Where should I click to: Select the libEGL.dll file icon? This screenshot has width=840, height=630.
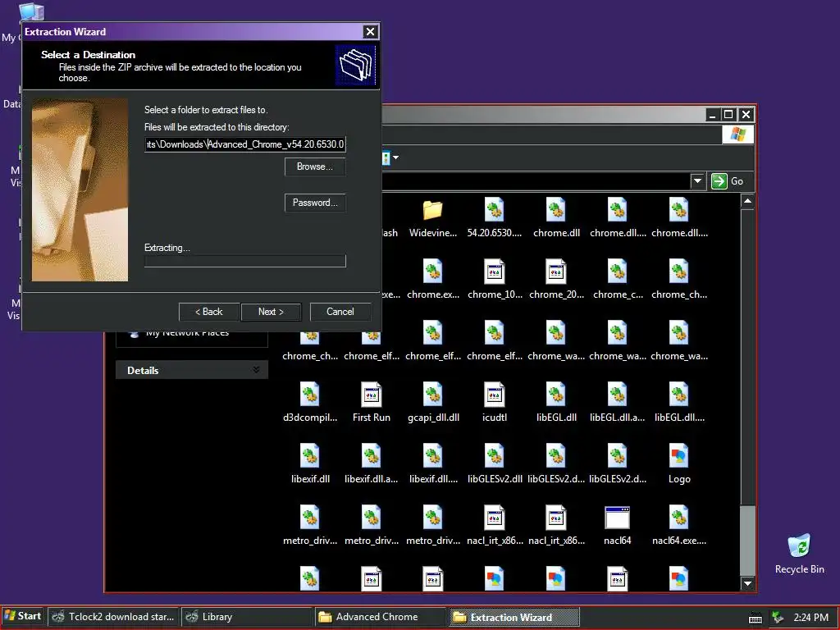[x=555, y=395]
